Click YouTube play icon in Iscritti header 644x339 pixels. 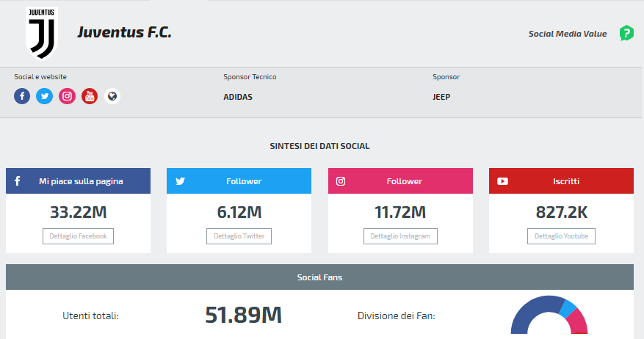coord(502,181)
